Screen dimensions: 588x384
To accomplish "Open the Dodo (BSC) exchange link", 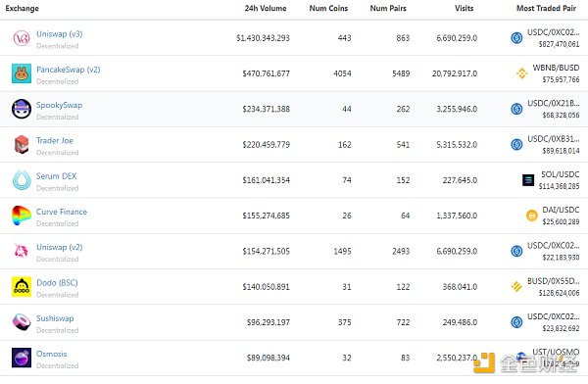I will click(57, 283).
